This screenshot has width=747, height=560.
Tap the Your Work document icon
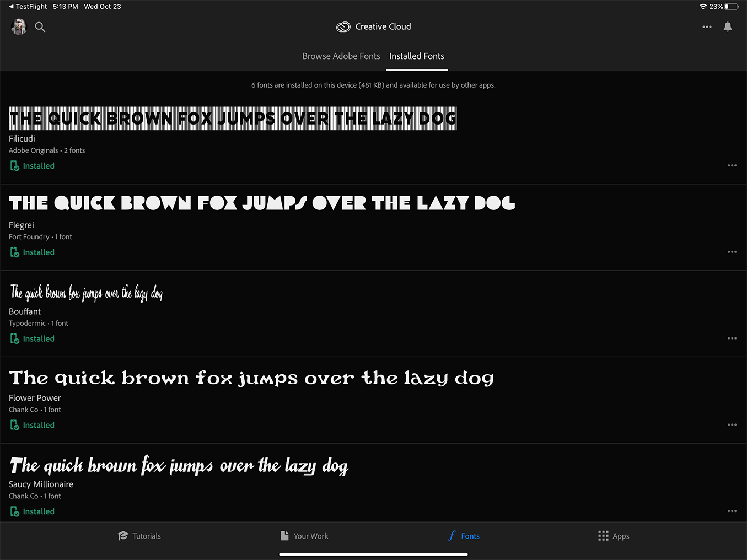pyautogui.click(x=284, y=536)
